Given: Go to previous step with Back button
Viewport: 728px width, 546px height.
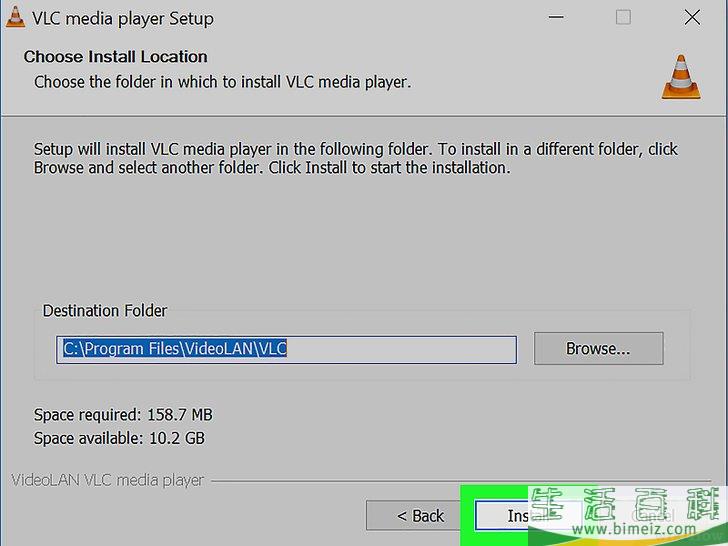Looking at the screenshot, I should (413, 515).
